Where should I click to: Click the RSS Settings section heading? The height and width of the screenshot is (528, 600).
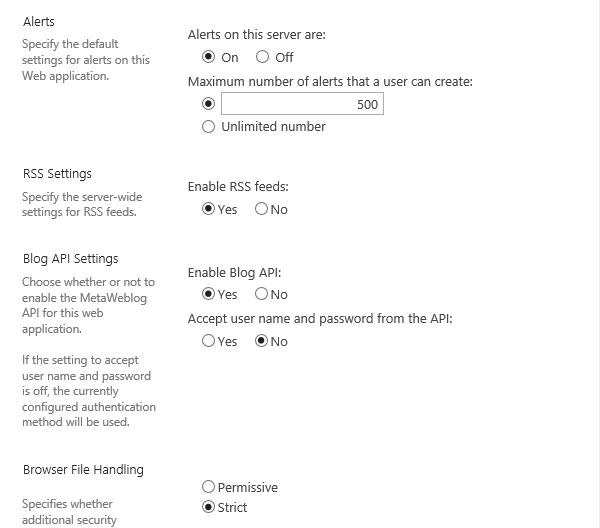[x=56, y=174]
